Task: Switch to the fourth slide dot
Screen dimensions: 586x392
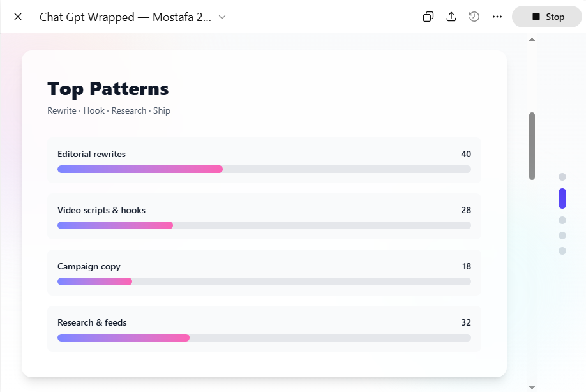Action: click(x=562, y=236)
